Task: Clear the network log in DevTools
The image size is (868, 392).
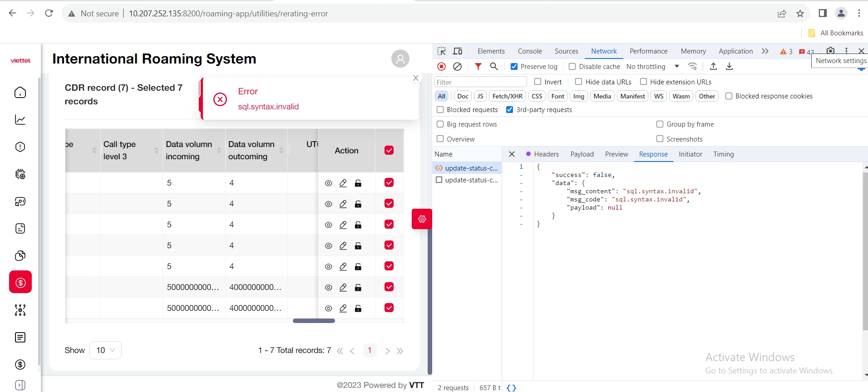Action: click(458, 67)
